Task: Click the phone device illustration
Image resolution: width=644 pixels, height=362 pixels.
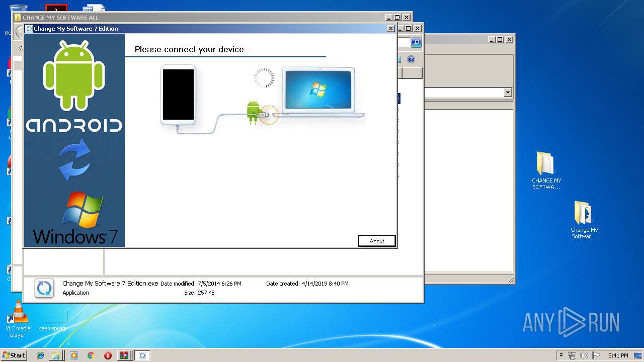Action: [x=178, y=95]
